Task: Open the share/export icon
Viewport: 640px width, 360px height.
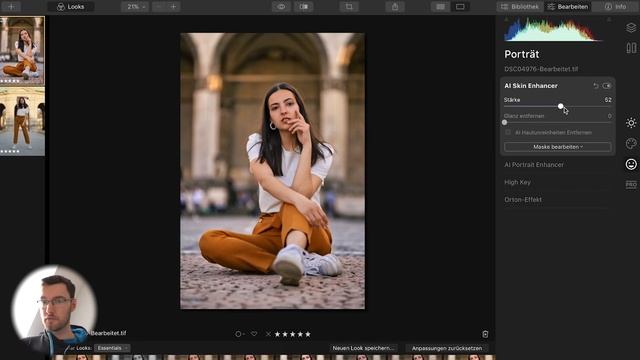Action: pyautogui.click(x=395, y=7)
